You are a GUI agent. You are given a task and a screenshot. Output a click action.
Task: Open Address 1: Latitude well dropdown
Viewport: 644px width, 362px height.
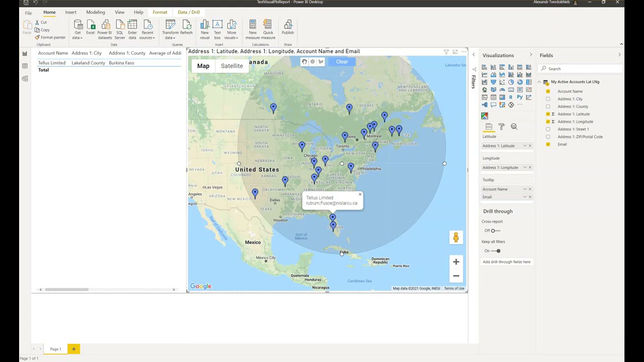coord(525,146)
